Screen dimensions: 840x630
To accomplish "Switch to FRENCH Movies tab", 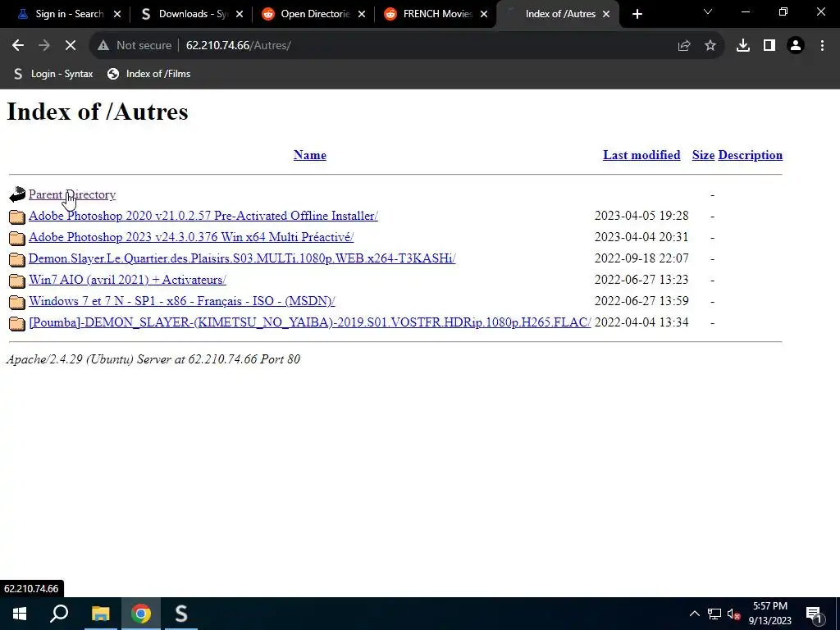I will pos(436,14).
